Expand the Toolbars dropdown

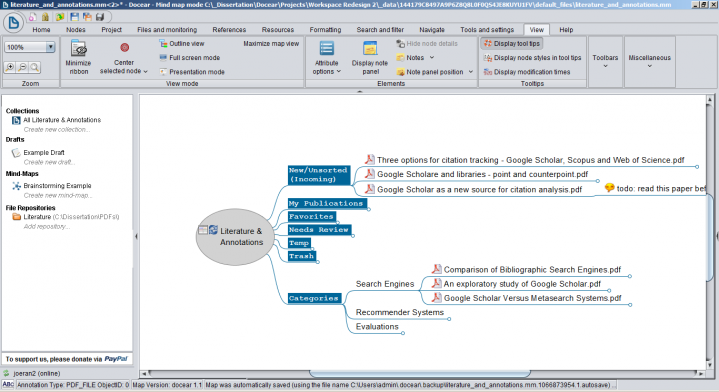point(605,61)
